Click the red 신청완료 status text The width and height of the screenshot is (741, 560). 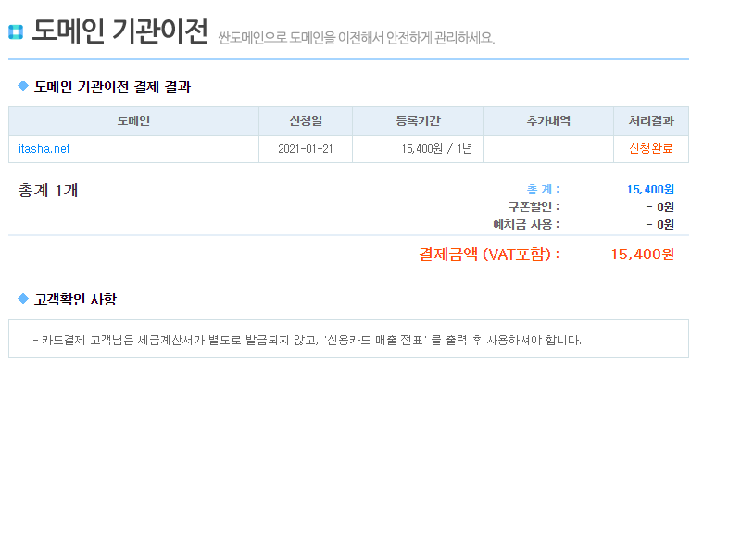tap(651, 148)
